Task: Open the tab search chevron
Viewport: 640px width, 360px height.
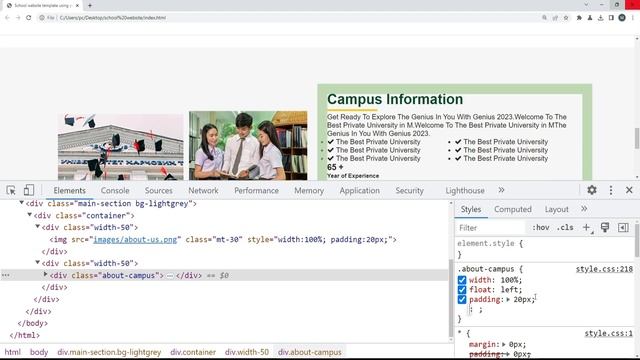Action: (586, 5)
